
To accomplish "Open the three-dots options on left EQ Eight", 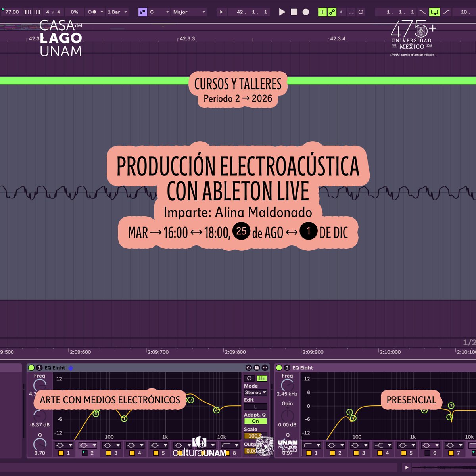I will [x=265, y=368].
